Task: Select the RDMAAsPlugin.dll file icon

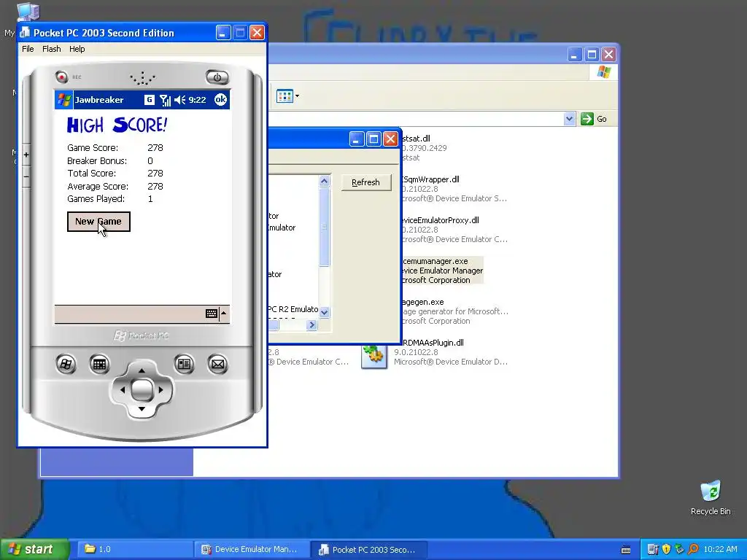Action: click(374, 355)
